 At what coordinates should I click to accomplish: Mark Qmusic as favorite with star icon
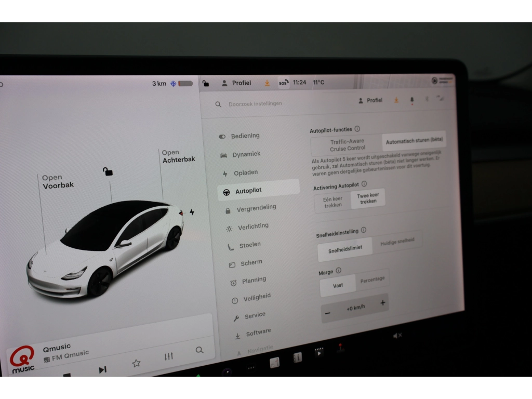(x=136, y=363)
